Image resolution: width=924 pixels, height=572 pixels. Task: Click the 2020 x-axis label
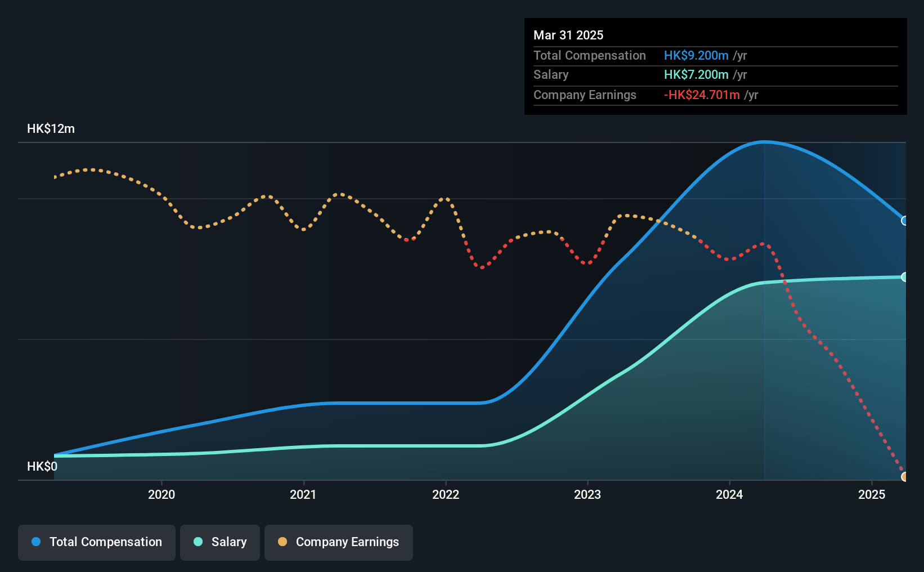(x=162, y=494)
